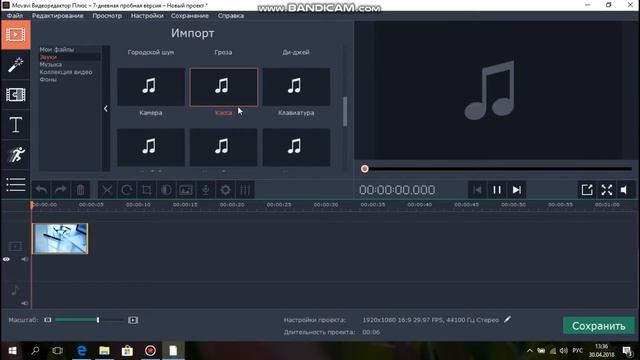This screenshot has height=360, width=640.
Task: Select the video clip on the timeline
Action: tap(60, 239)
